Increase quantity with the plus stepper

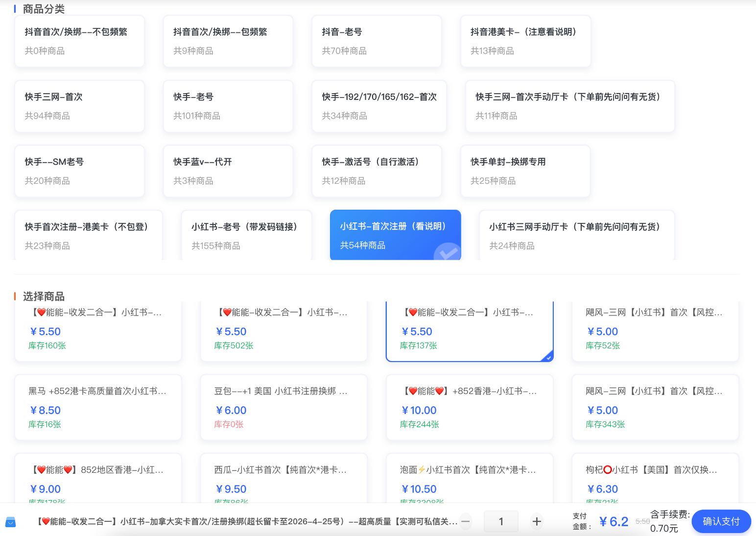(537, 521)
